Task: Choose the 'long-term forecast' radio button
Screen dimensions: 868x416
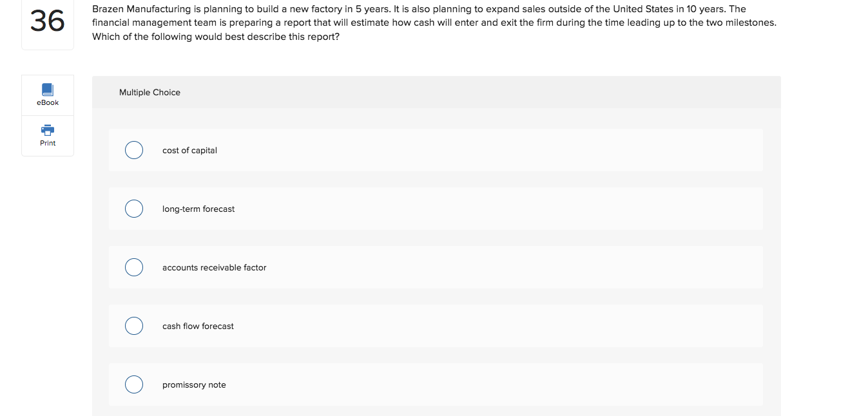Action: [133, 208]
